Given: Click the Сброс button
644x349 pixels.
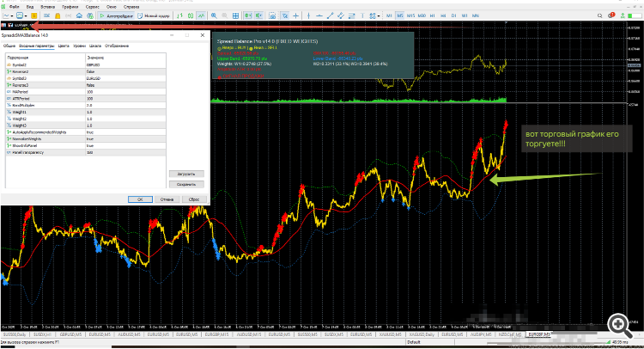Looking at the screenshot, I should pyautogui.click(x=194, y=199).
